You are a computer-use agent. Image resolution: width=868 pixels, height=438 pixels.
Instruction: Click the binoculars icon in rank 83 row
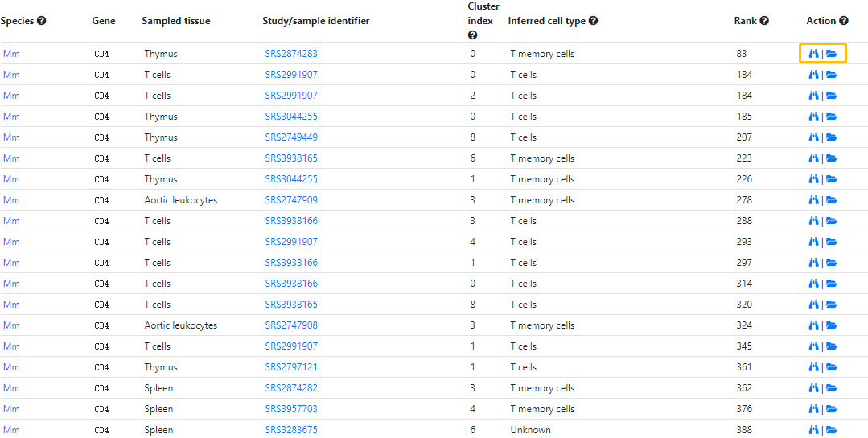pos(813,54)
